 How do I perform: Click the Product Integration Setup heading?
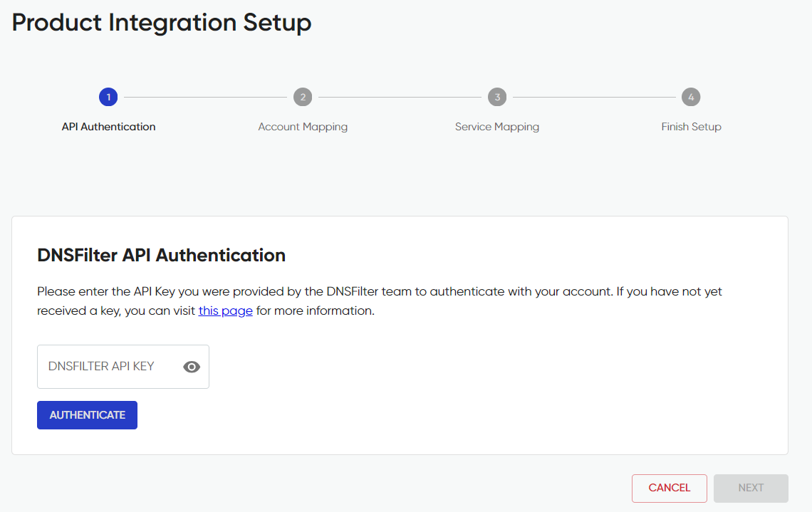click(x=161, y=23)
